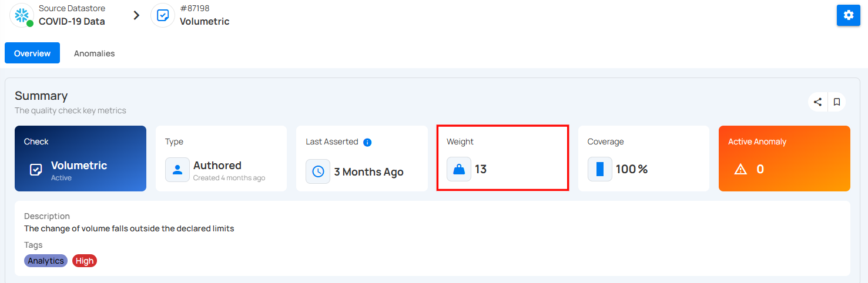Click the check icon beside #87198

click(x=163, y=15)
